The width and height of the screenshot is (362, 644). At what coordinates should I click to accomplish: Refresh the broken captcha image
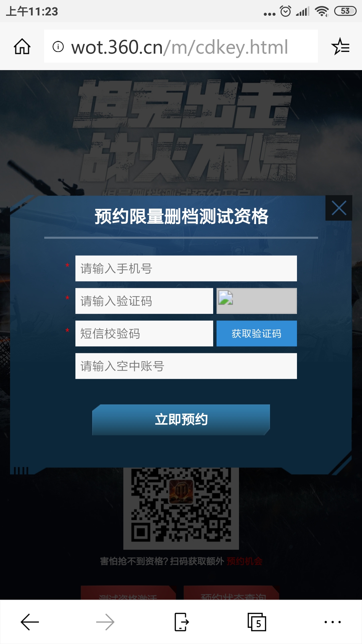pyautogui.click(x=257, y=301)
